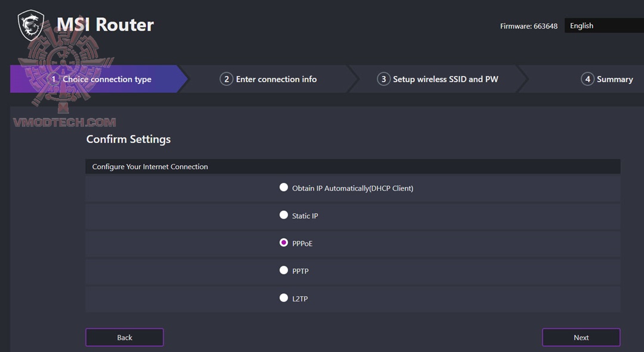Screen dimensions: 644x352
Task: Select the PPTP radio button
Action: tap(284, 270)
